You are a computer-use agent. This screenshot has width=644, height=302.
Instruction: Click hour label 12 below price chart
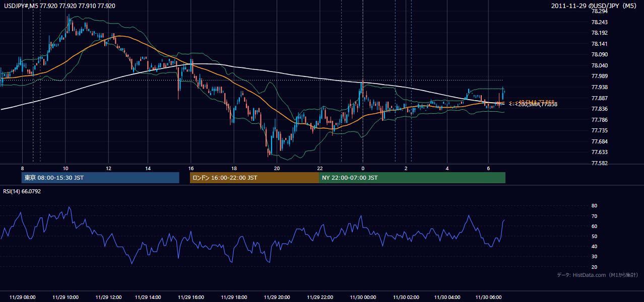click(108, 168)
